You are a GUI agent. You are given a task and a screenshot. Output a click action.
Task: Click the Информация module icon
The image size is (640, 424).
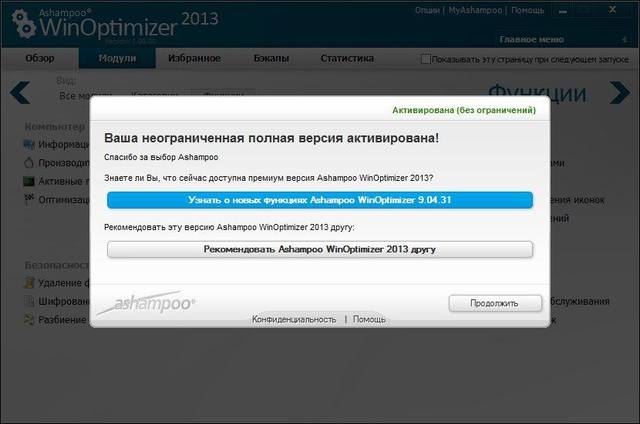pyautogui.click(x=29, y=144)
